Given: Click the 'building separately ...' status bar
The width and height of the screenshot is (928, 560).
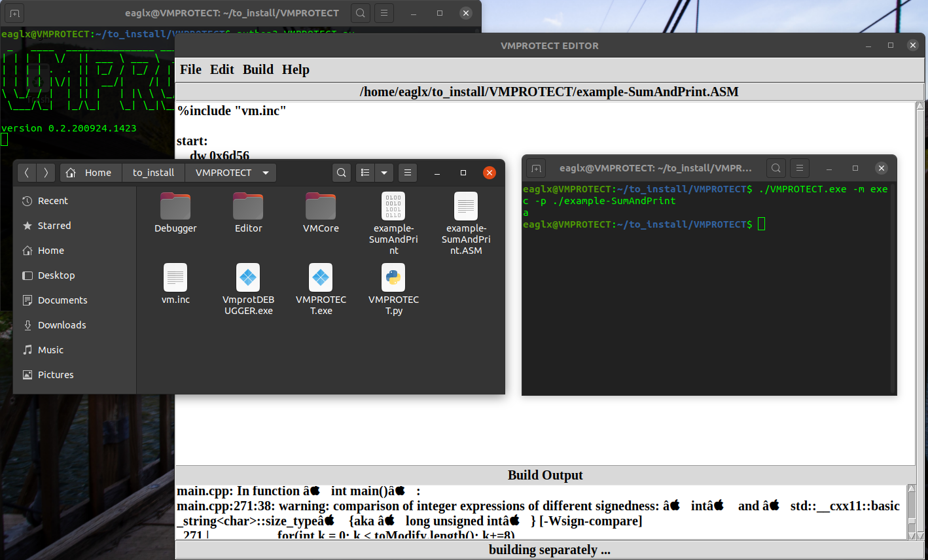Looking at the screenshot, I should (549, 550).
